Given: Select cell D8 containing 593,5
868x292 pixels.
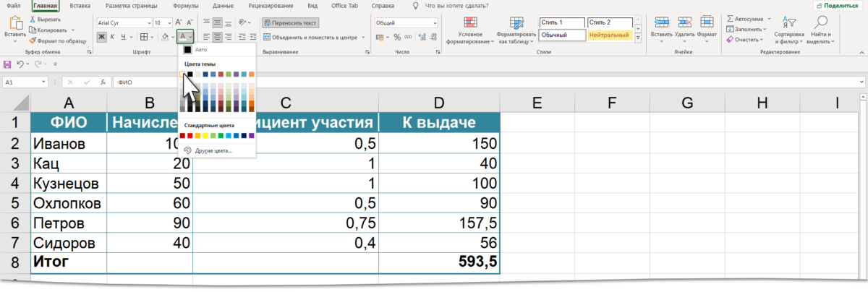Looking at the screenshot, I should pyautogui.click(x=438, y=262).
